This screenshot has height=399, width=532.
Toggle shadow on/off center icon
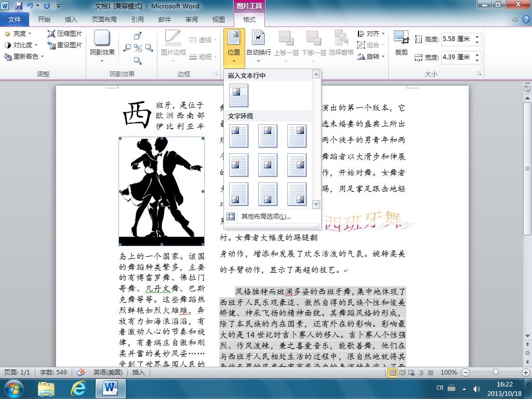(x=138, y=48)
